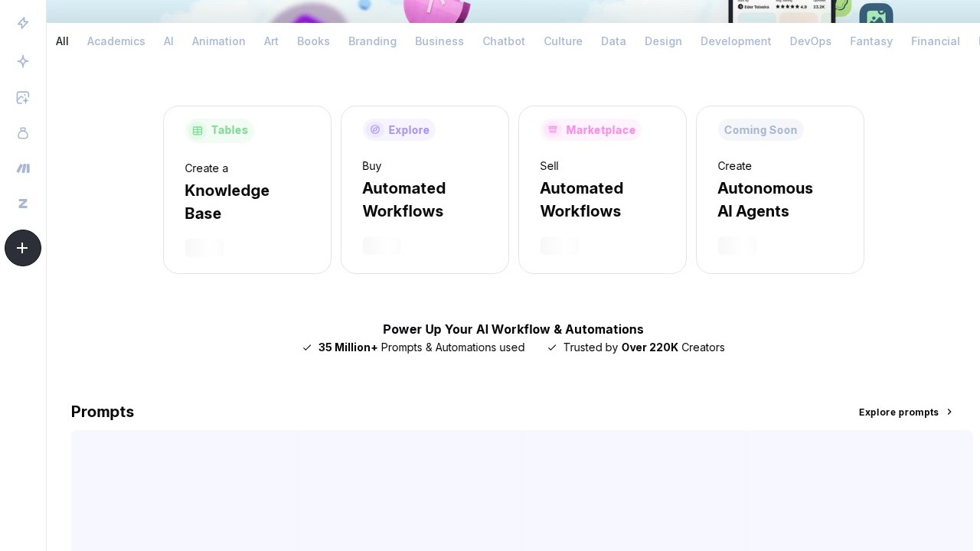Viewport: 980px width, 551px height.
Task: Click the pink Marketplace store badge
Action: pos(553,130)
